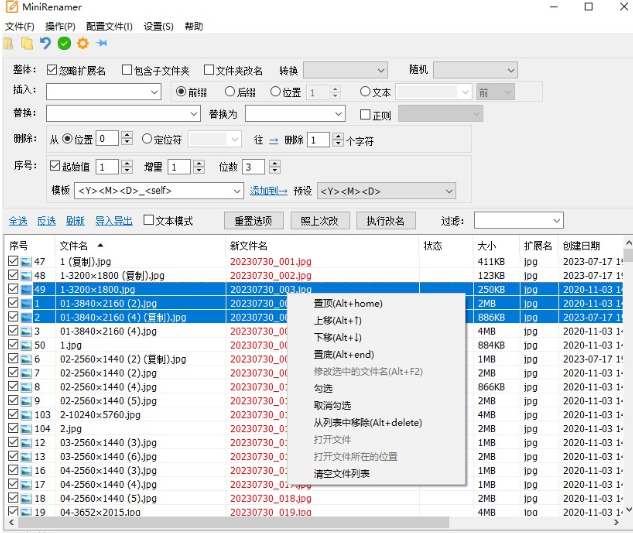Expand the 过滤 filter dropdown
This screenshot has height=533, width=633.
(518, 220)
